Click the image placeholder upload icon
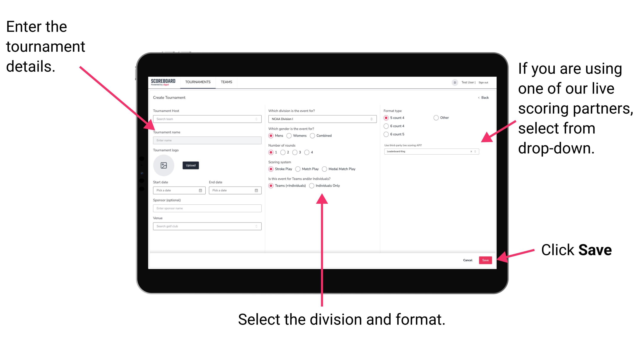Screen dimensions: 644x346 [x=164, y=165]
